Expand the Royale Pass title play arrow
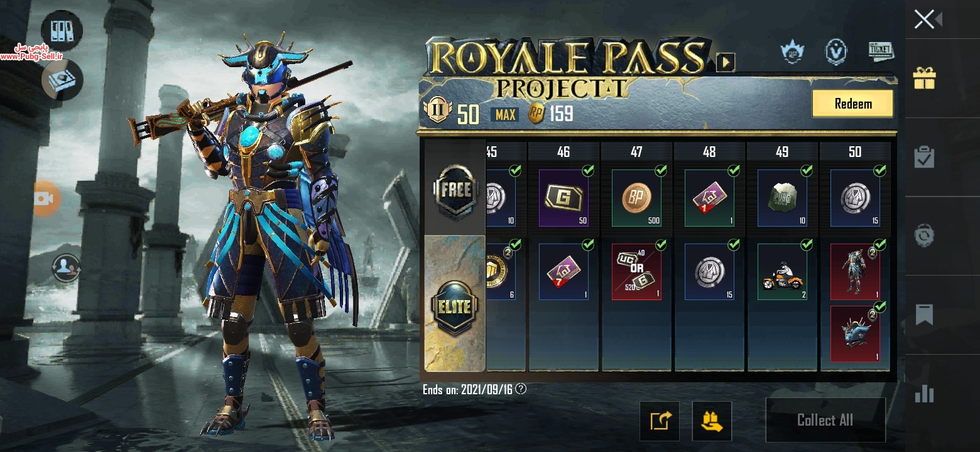The width and height of the screenshot is (980, 452). click(x=726, y=62)
